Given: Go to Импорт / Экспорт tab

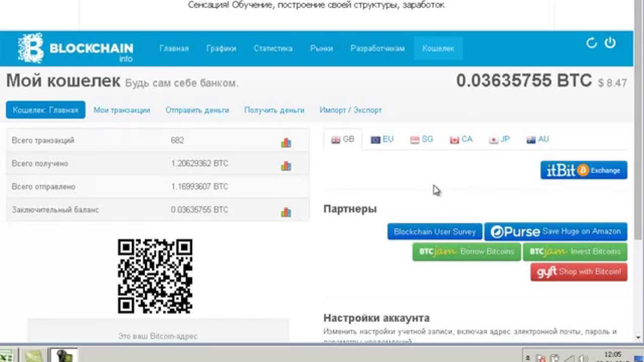Looking at the screenshot, I should point(351,110).
